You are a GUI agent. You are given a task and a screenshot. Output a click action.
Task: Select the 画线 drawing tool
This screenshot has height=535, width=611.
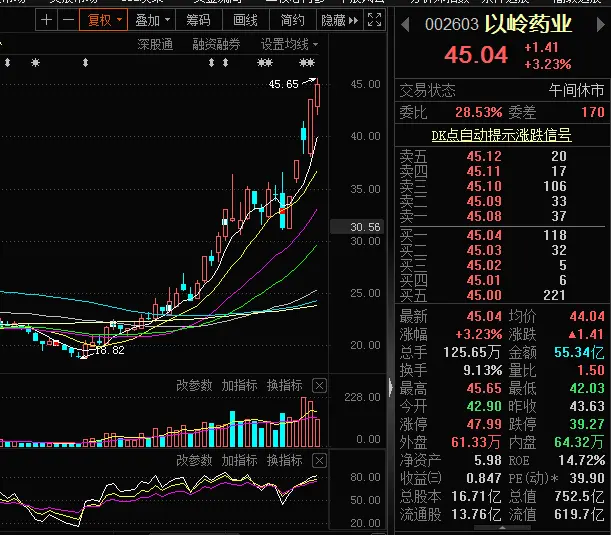(x=245, y=20)
